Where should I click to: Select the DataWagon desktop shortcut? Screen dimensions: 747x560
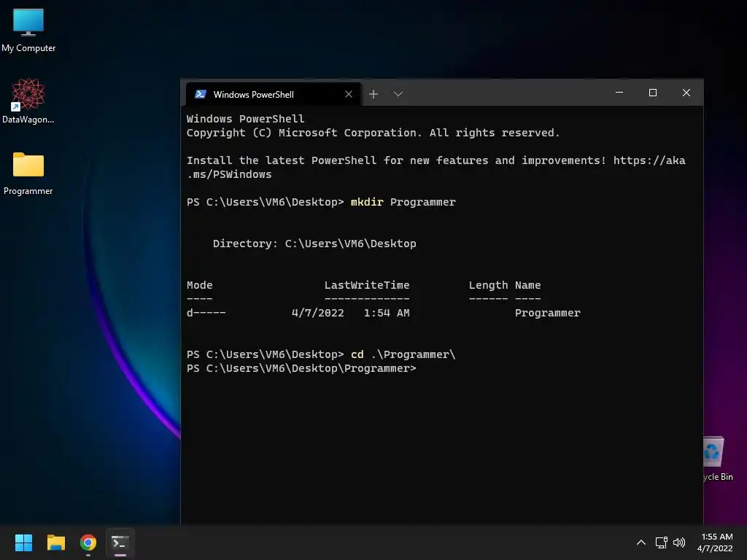[28, 101]
